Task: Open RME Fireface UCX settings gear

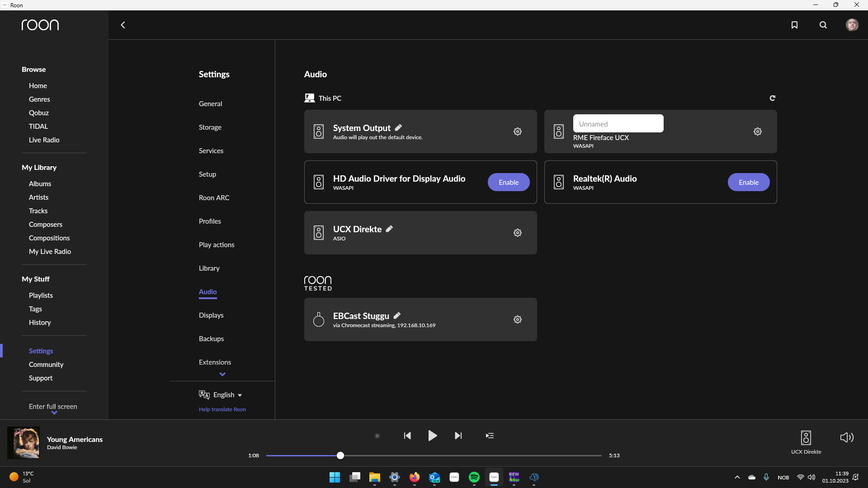Action: pyautogui.click(x=758, y=131)
